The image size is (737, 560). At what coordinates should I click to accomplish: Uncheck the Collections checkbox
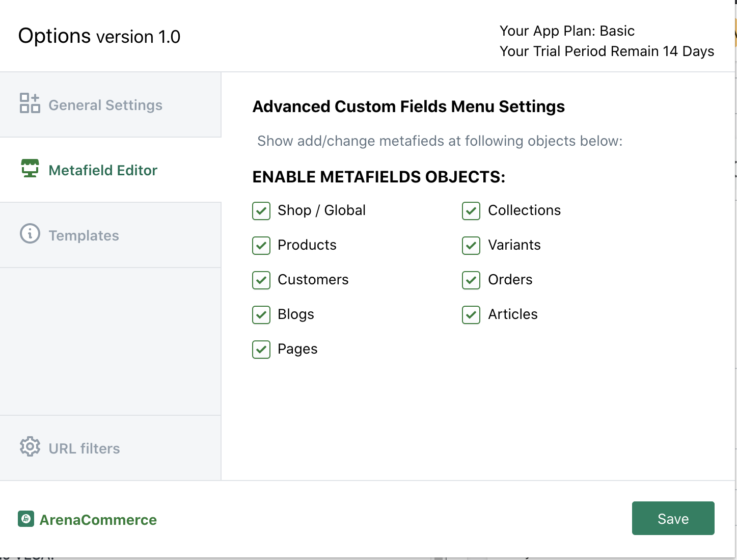[471, 211]
